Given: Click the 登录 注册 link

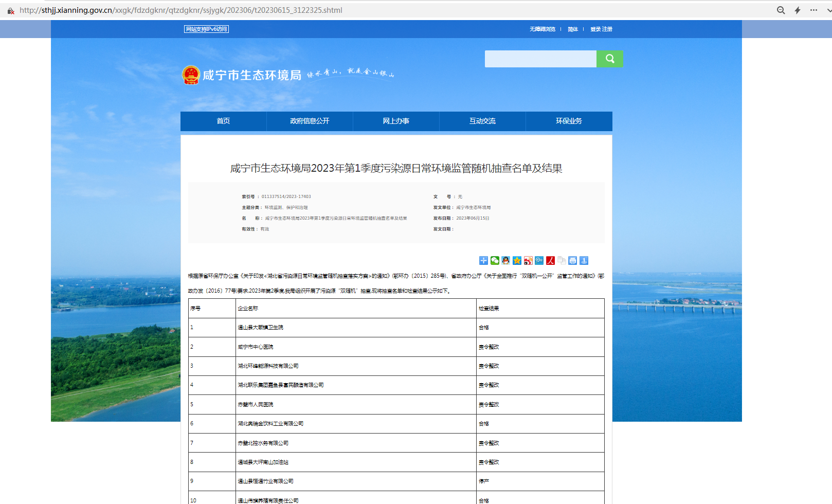Looking at the screenshot, I should click(x=601, y=29).
